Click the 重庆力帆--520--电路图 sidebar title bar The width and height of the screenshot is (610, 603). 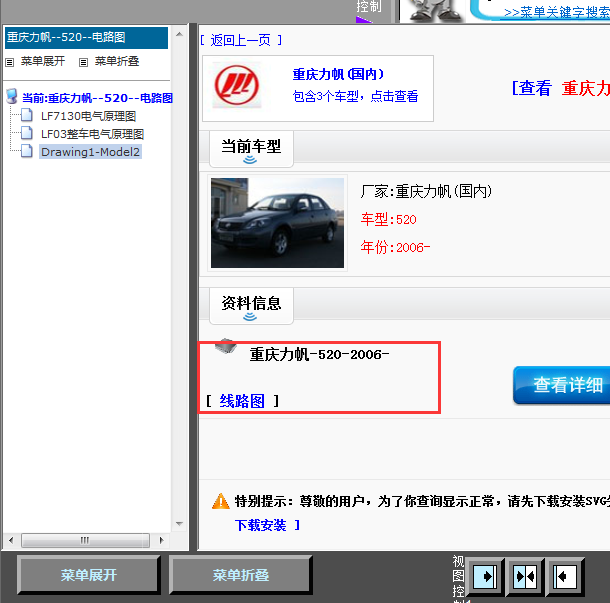86,37
